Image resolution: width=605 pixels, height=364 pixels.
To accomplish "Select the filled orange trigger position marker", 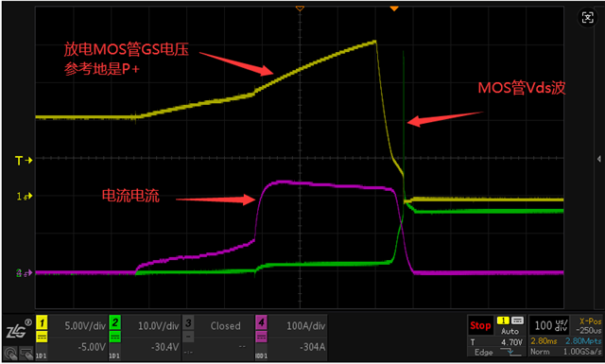I will pos(394,9).
